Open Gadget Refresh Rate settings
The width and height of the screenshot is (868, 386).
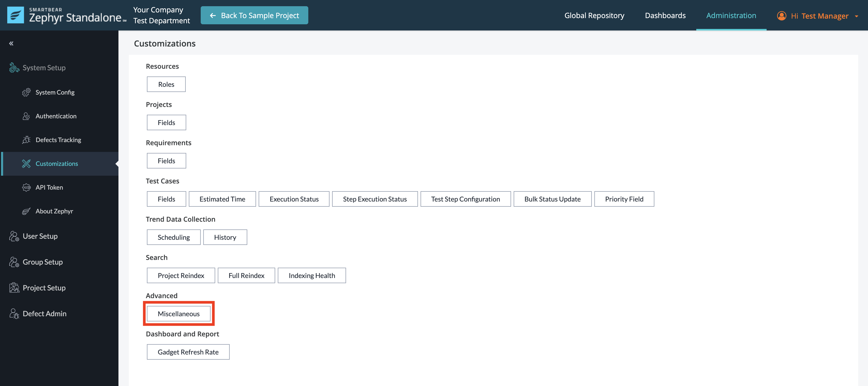coord(188,352)
